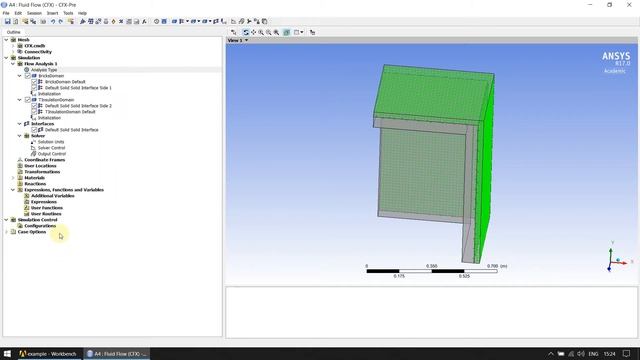
Task: Select the User Functions tree item
Action: (47, 208)
